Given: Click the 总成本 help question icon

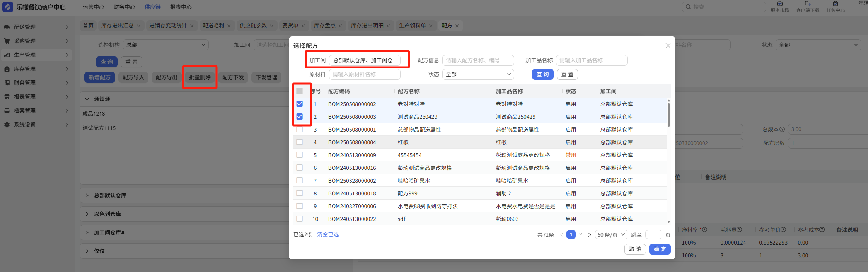Looking at the screenshot, I should pyautogui.click(x=782, y=129).
